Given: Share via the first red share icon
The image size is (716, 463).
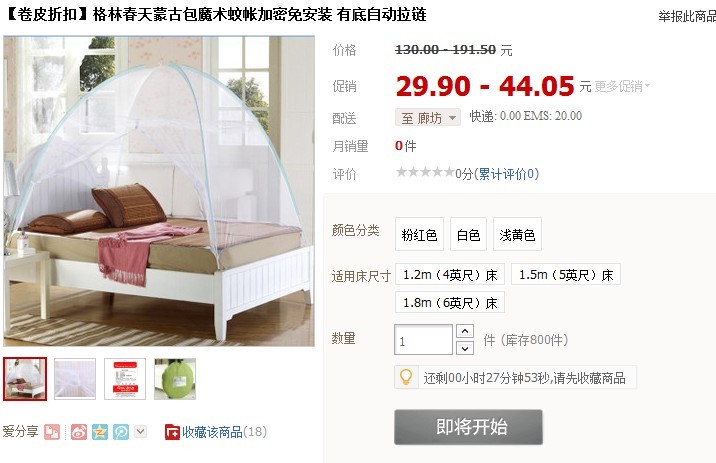Looking at the screenshot, I should (x=52, y=432).
